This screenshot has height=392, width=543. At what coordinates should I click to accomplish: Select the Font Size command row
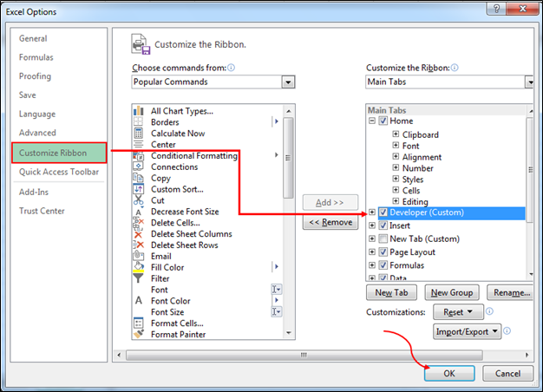click(x=207, y=311)
